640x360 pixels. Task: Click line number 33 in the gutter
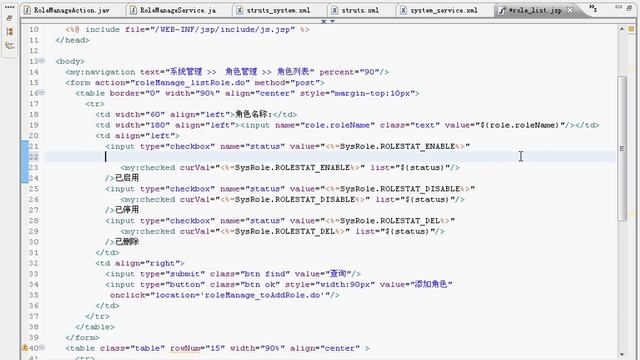point(34,274)
